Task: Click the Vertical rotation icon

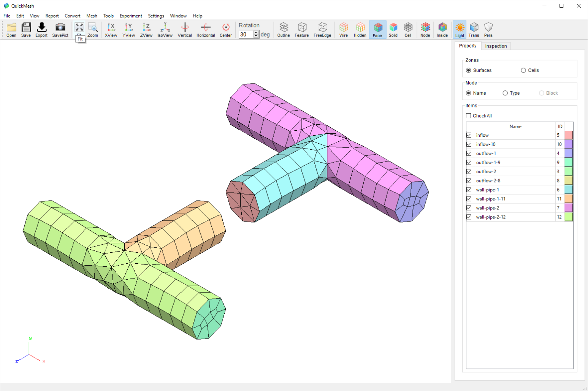Action: (185, 30)
